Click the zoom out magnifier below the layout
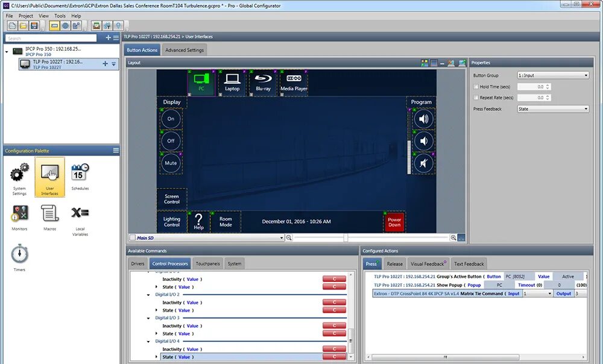 (289, 238)
